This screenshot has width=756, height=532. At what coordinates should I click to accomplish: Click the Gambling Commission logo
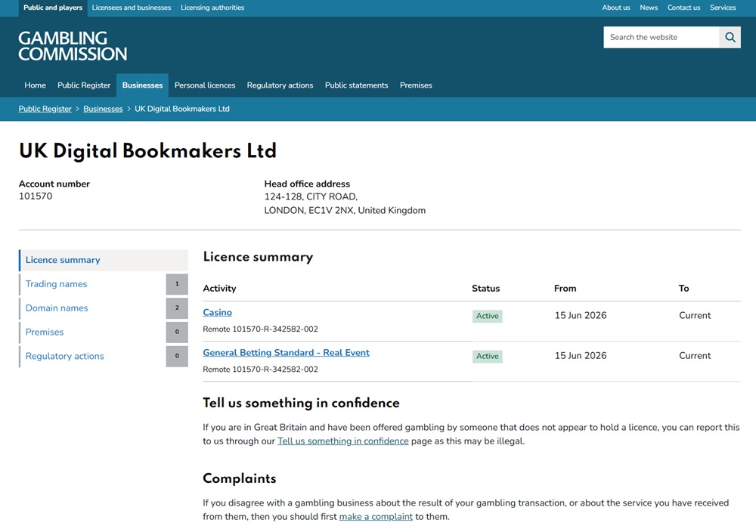point(73,46)
